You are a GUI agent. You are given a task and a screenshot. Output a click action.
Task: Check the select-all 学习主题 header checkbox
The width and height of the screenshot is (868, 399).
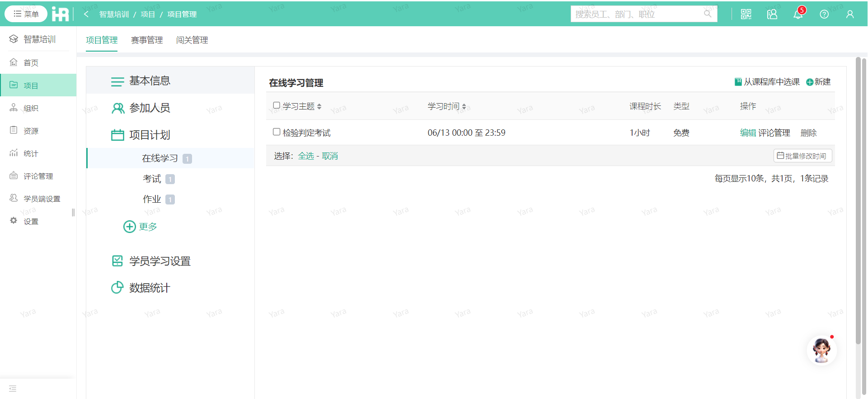click(x=277, y=105)
